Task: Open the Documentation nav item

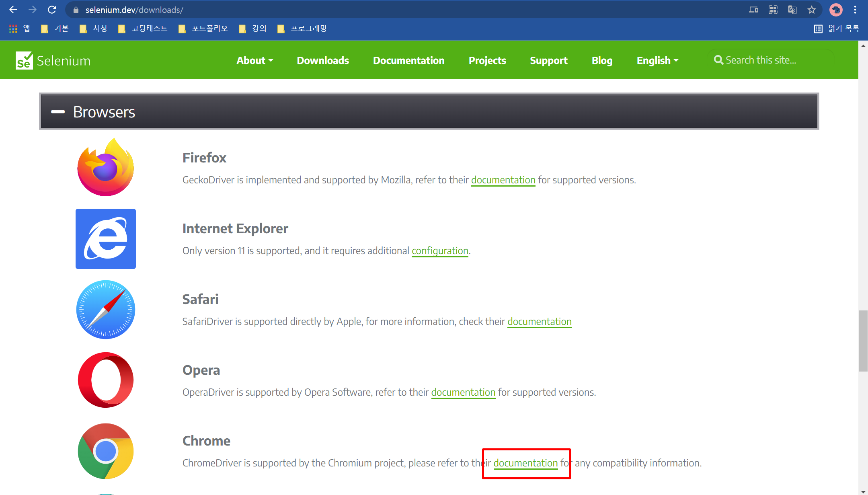Action: pyautogui.click(x=408, y=60)
